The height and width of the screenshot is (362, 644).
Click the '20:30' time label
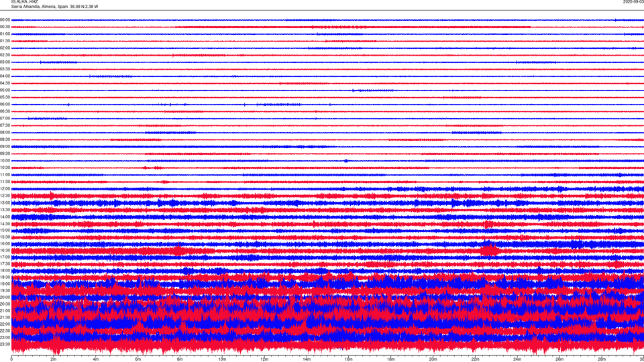(5, 304)
